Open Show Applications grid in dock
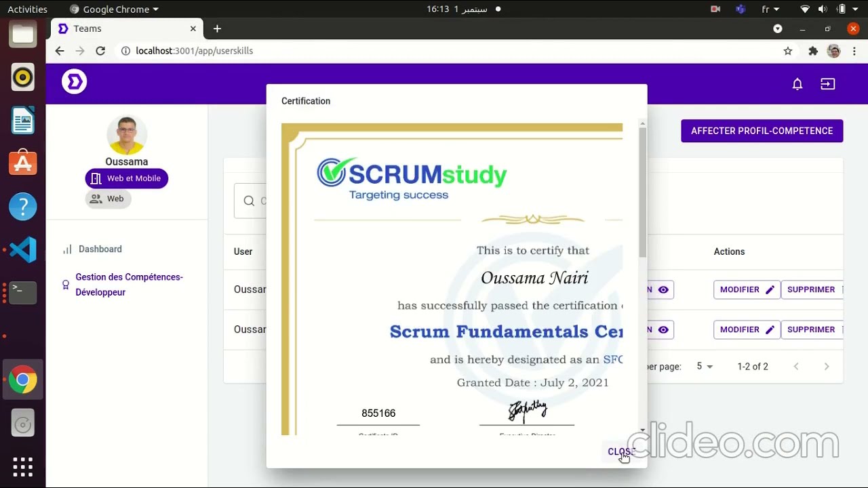This screenshot has width=868, height=488. [x=22, y=466]
